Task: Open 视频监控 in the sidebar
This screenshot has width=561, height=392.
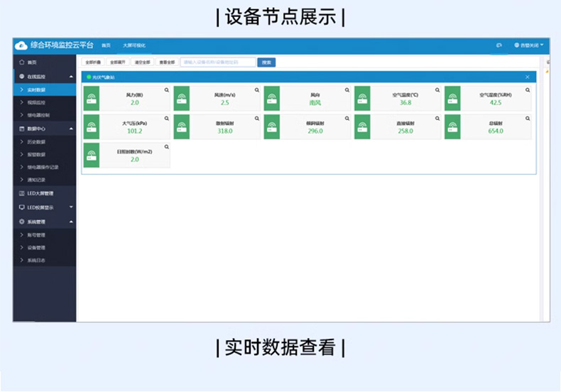Action: (44, 103)
